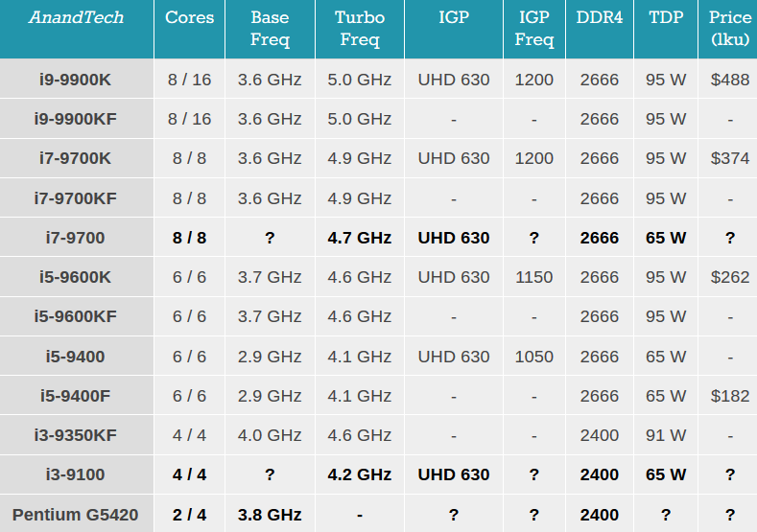Select the Price (1ku) column header

point(730,29)
